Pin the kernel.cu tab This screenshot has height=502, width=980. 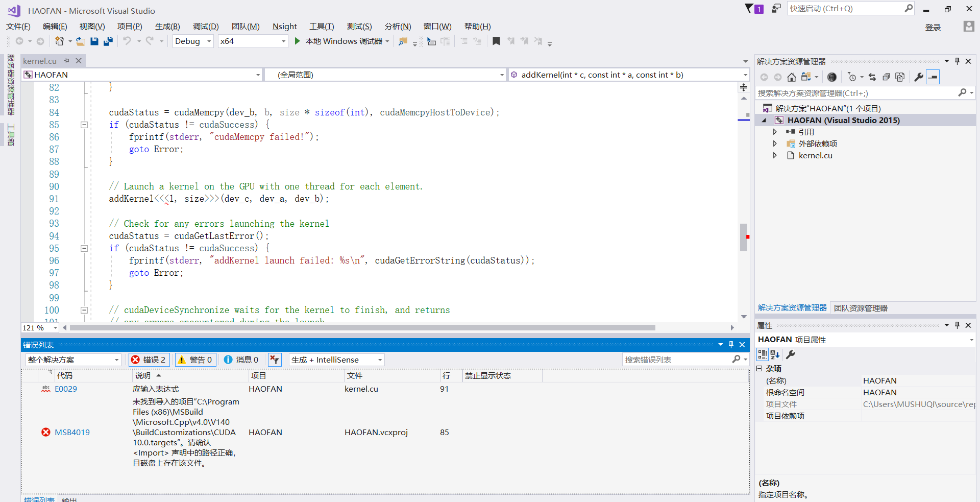pos(66,61)
